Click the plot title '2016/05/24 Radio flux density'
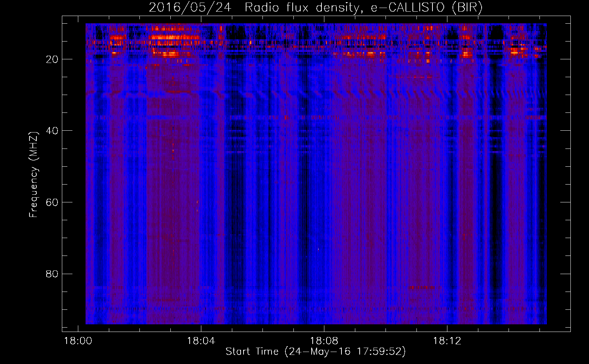The height and width of the screenshot is (364, 589). (316, 8)
